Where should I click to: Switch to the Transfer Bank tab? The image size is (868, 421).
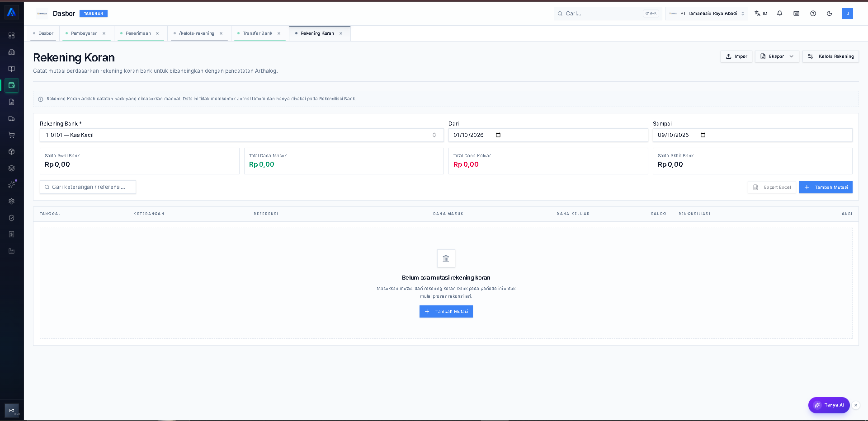point(257,33)
